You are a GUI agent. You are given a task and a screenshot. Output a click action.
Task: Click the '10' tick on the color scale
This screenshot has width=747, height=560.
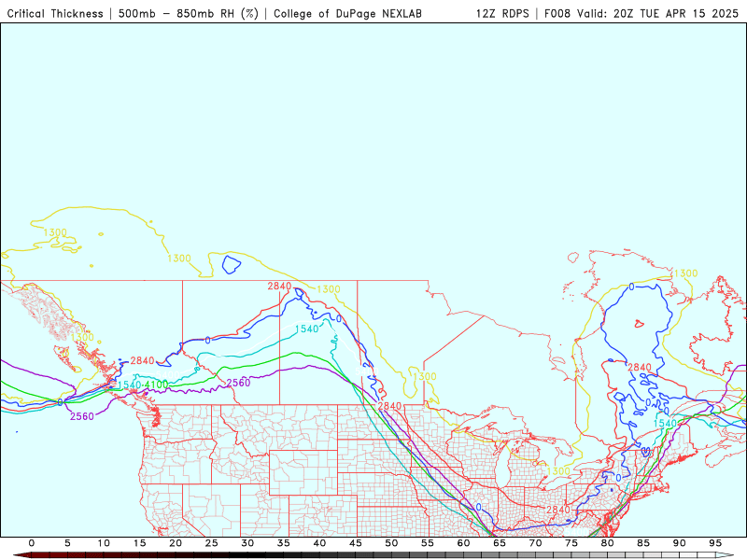[x=104, y=543]
